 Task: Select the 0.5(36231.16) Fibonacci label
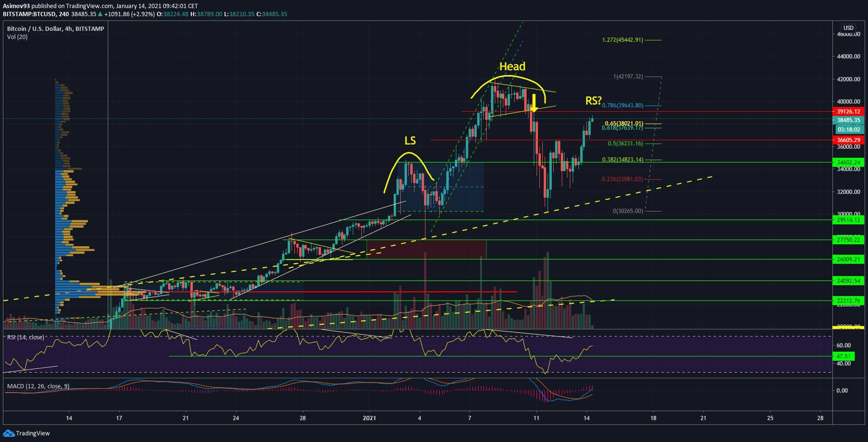625,144
